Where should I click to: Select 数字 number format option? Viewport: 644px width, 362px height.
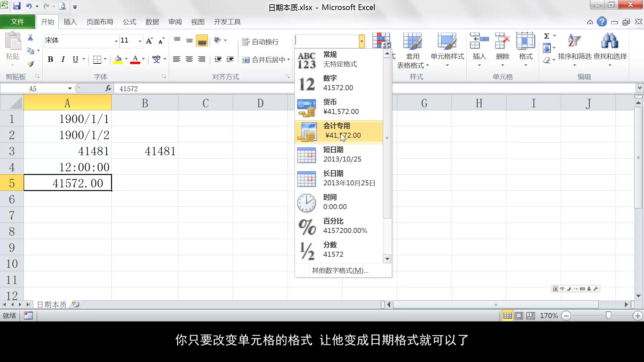point(339,83)
